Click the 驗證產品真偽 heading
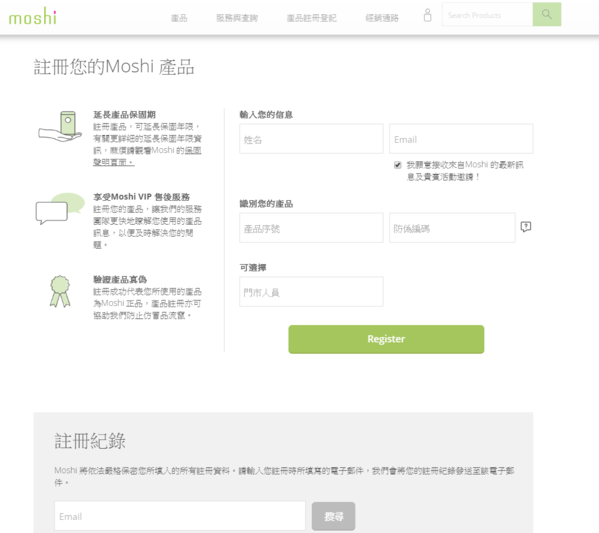Image resolution: width=599 pixels, height=533 pixels. [120, 279]
